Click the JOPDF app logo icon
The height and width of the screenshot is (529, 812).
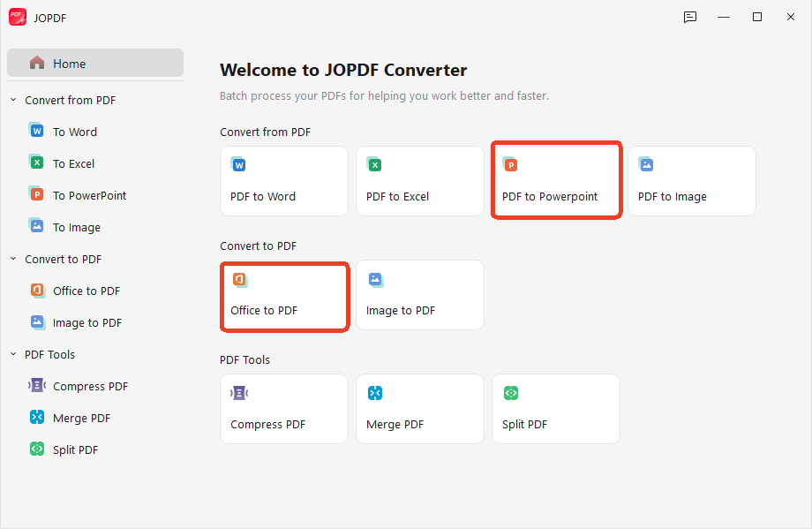(x=18, y=17)
